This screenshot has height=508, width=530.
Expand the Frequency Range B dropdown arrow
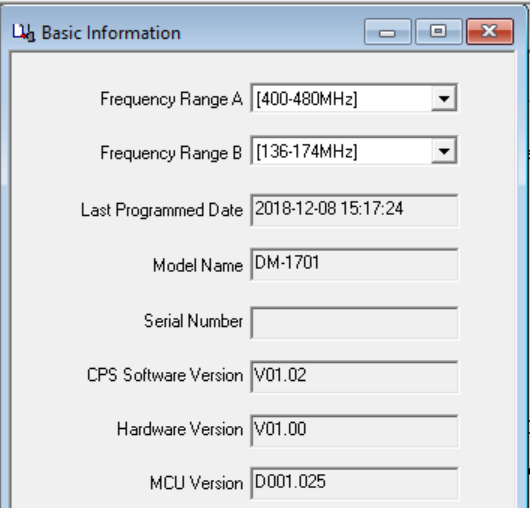(444, 151)
